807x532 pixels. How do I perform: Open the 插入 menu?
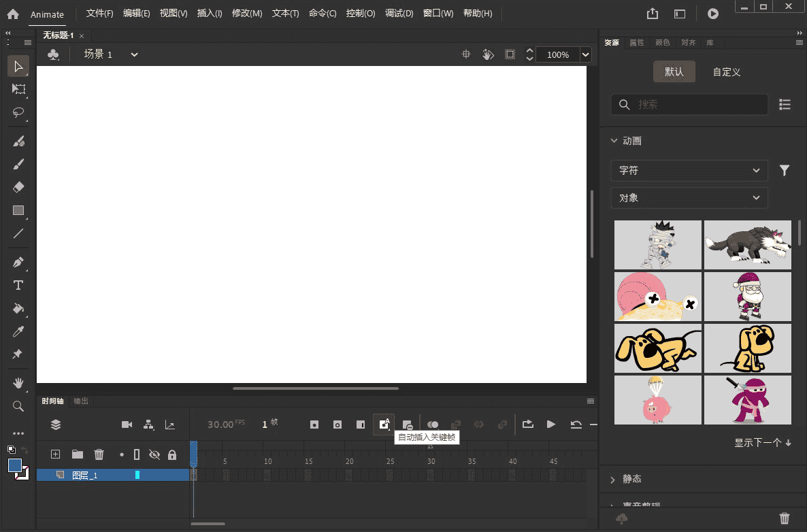pyautogui.click(x=209, y=13)
